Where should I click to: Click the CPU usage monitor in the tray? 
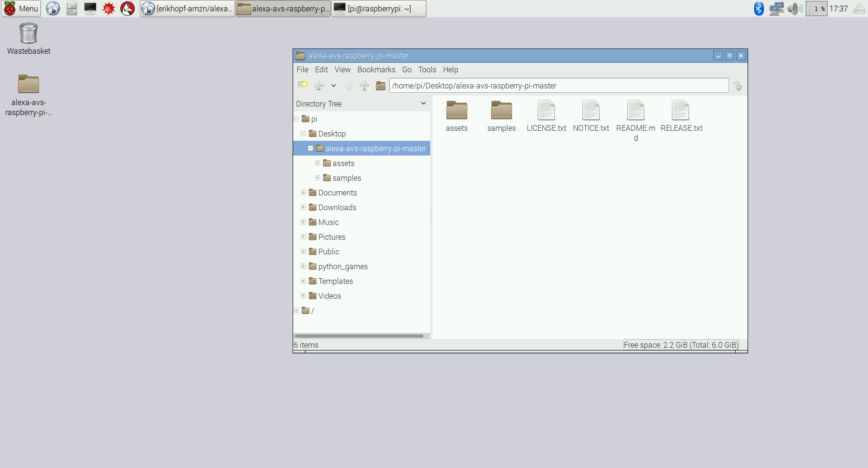pyautogui.click(x=817, y=9)
